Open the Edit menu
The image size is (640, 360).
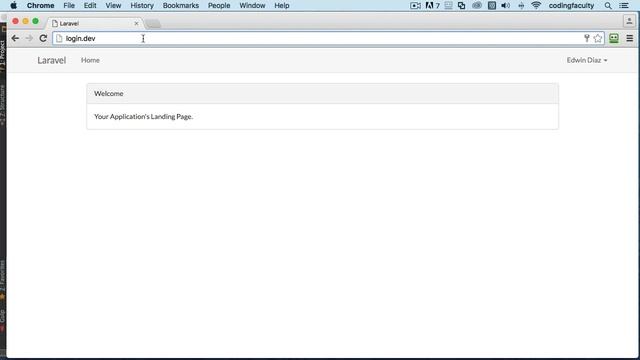pyautogui.click(x=90, y=6)
